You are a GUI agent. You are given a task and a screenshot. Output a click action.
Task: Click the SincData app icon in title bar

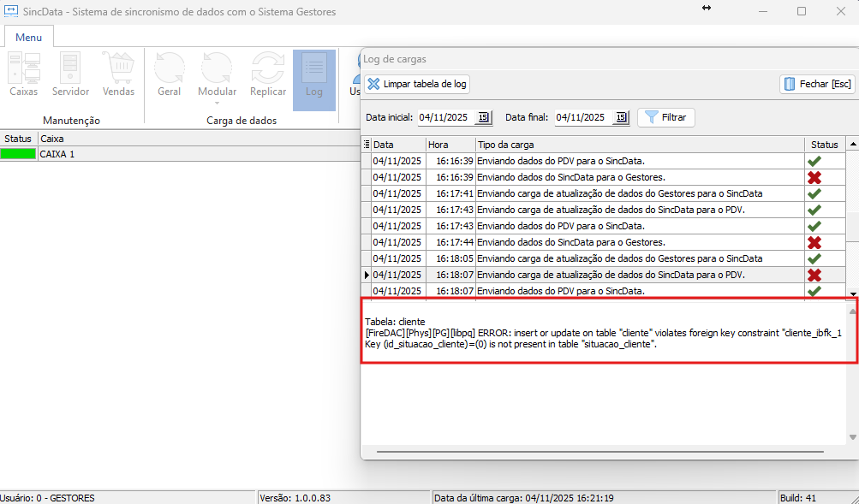(x=11, y=11)
